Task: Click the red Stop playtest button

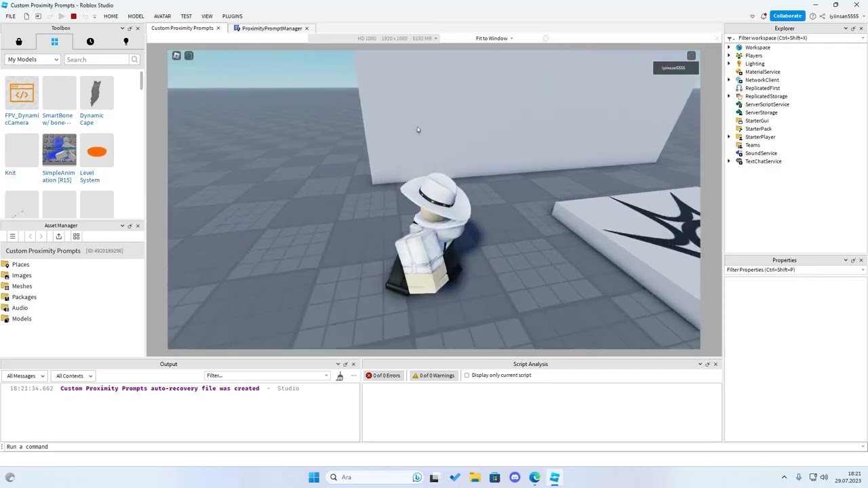Action: coord(73,16)
